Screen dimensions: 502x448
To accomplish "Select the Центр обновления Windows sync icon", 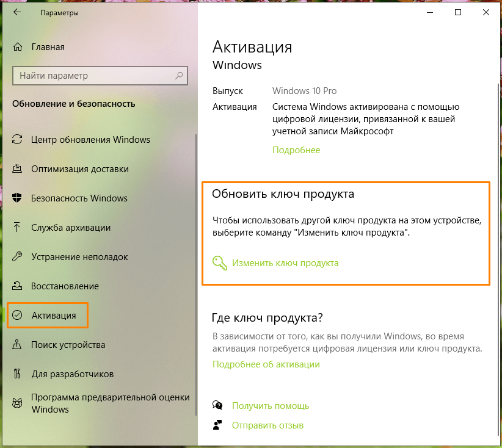I will coord(17,140).
